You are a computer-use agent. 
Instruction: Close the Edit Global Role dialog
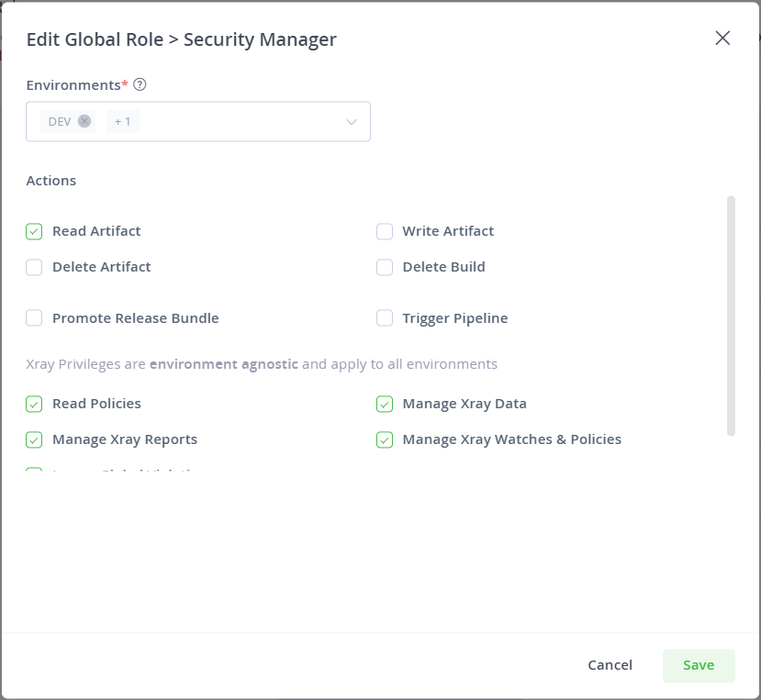[x=722, y=38]
